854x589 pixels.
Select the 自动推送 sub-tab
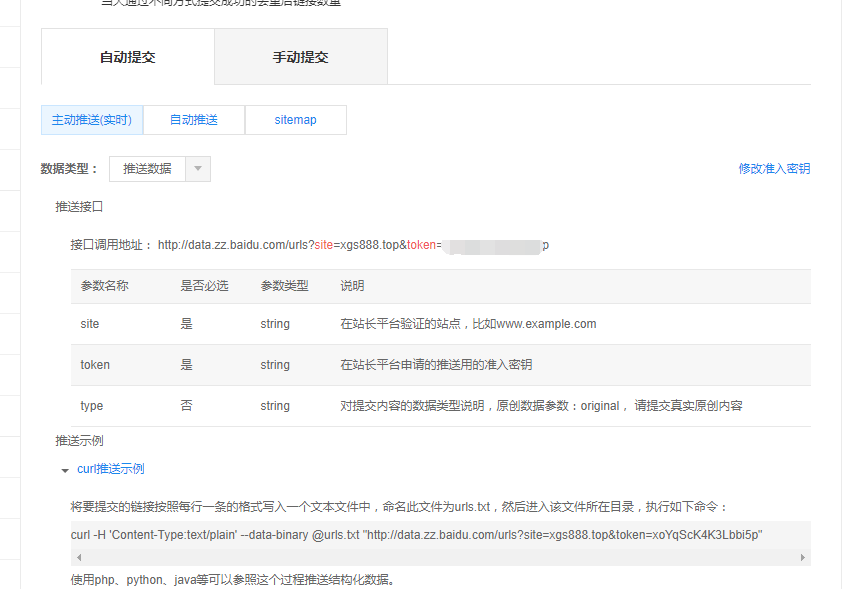point(194,120)
